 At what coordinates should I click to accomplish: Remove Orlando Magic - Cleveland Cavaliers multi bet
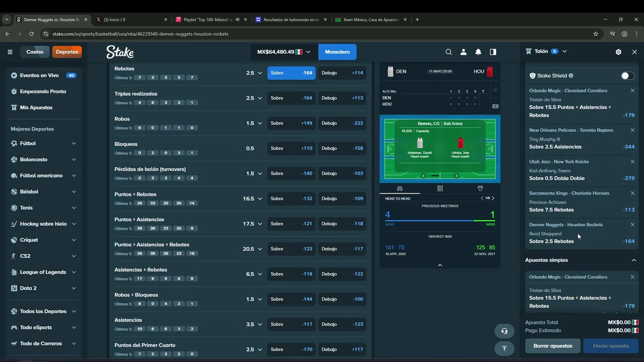[632, 91]
